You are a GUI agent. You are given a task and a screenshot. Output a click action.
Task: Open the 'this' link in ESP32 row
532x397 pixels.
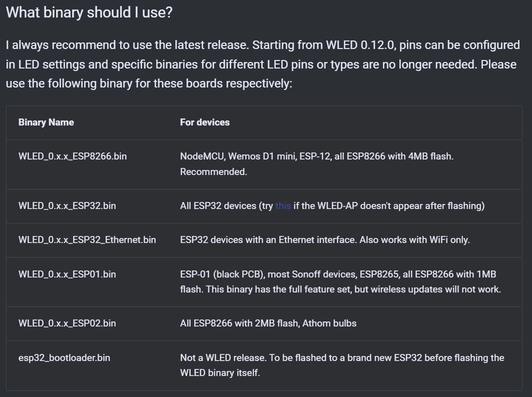tap(283, 206)
